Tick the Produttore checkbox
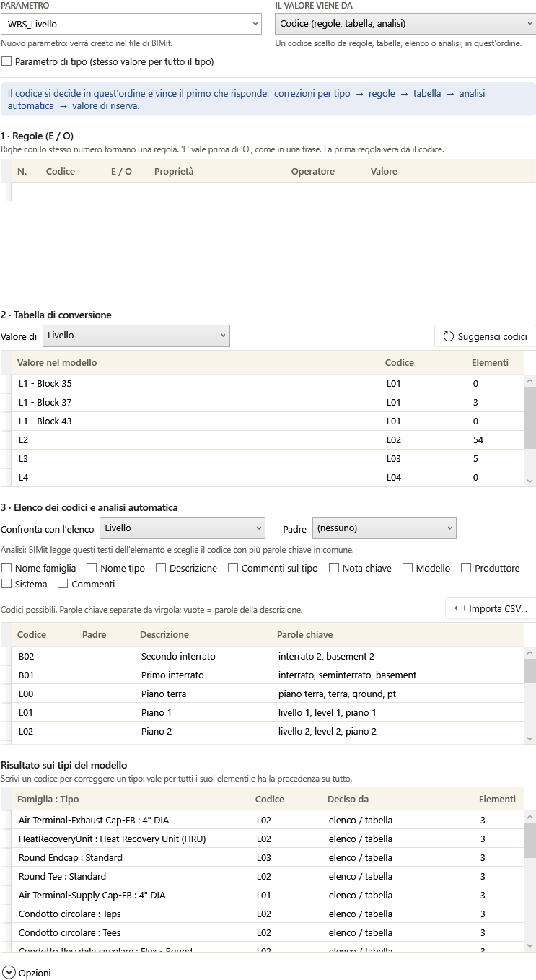The width and height of the screenshot is (536, 980). (466, 568)
